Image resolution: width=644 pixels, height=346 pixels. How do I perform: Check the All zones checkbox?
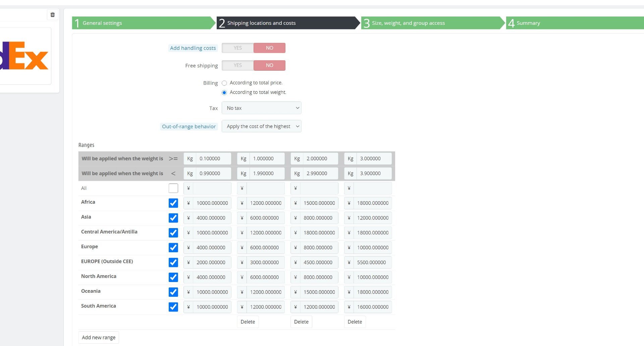tap(173, 188)
